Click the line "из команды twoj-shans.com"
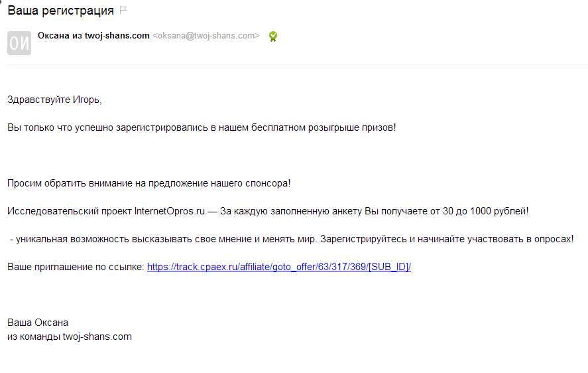 point(70,336)
